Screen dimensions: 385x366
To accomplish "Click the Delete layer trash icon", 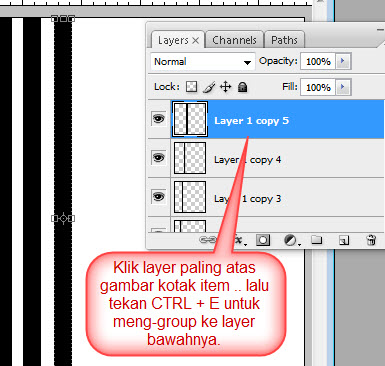I will tap(371, 240).
